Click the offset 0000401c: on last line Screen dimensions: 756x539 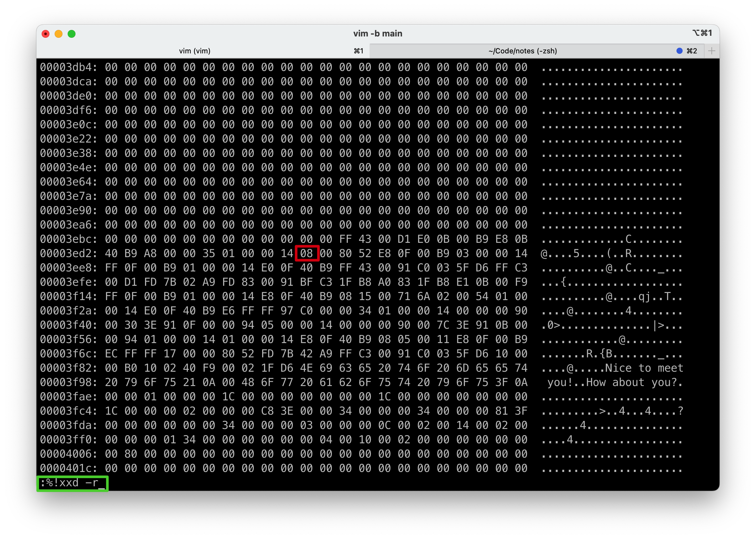click(x=68, y=468)
